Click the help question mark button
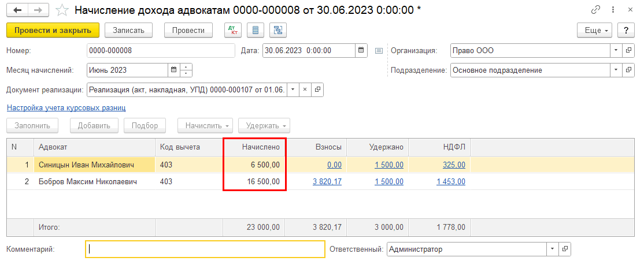 coord(624,31)
